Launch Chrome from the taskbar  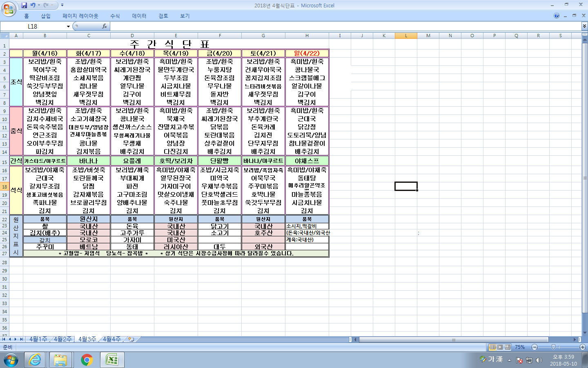coord(87,360)
